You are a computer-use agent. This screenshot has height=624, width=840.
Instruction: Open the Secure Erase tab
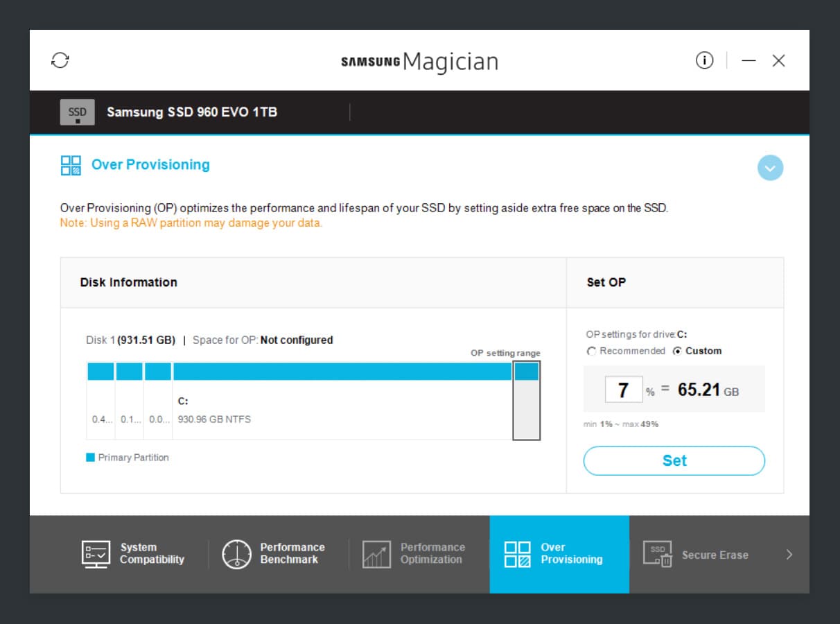tap(696, 555)
